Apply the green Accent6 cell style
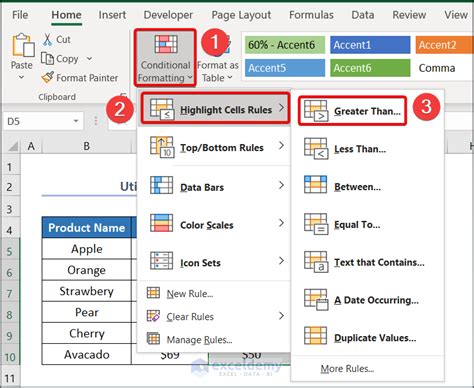The height and width of the screenshot is (388, 474). click(x=370, y=68)
